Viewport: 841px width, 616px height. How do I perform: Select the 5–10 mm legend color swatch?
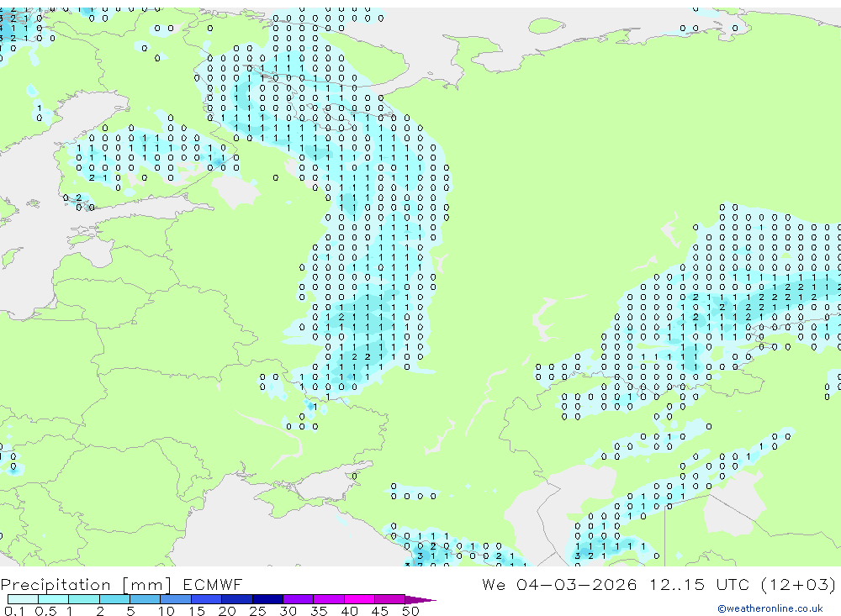[x=145, y=599]
